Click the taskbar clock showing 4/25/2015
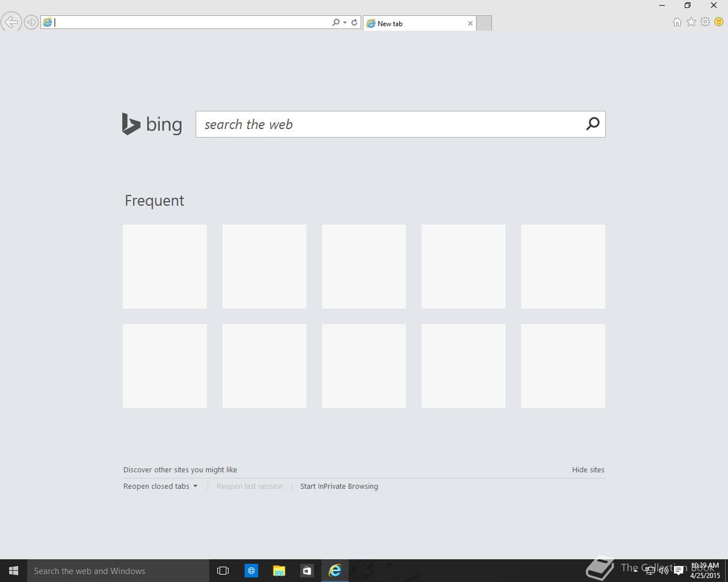Image resolution: width=728 pixels, height=582 pixels. 705,571
